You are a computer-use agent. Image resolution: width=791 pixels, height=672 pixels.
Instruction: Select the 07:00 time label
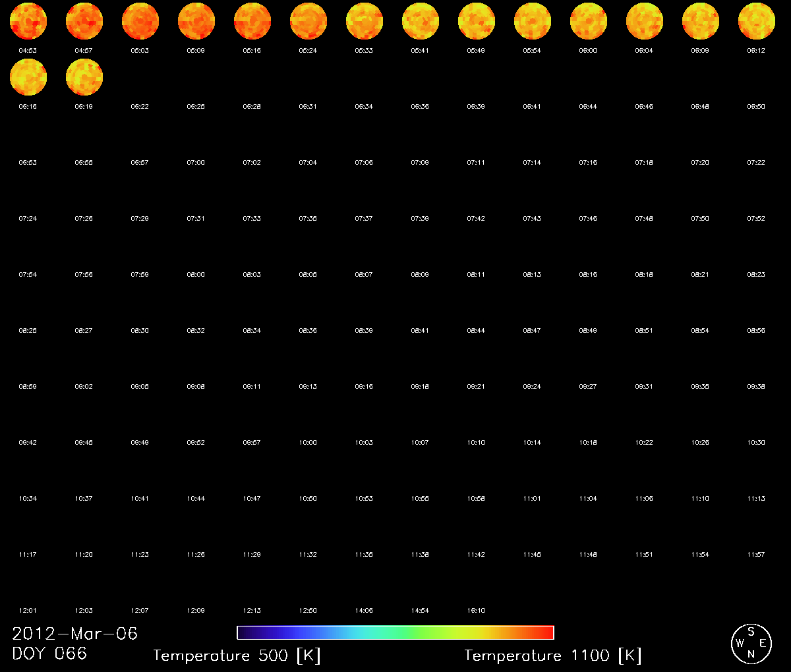(x=196, y=163)
